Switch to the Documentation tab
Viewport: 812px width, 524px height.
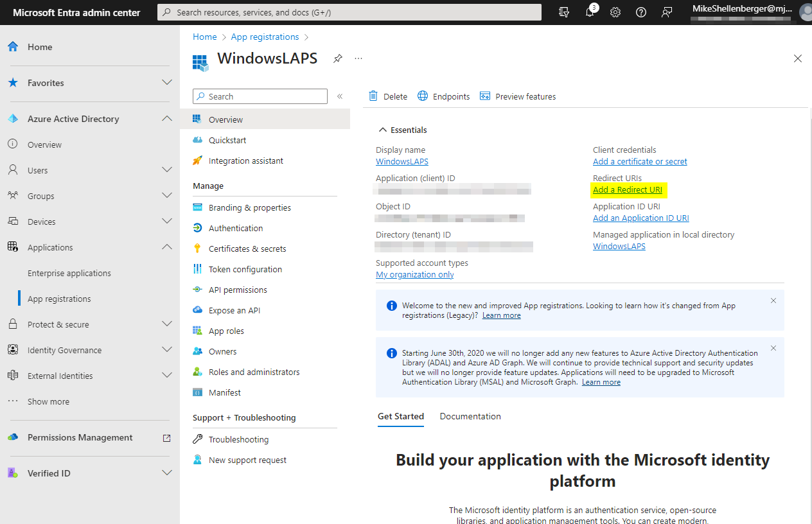tap(470, 416)
